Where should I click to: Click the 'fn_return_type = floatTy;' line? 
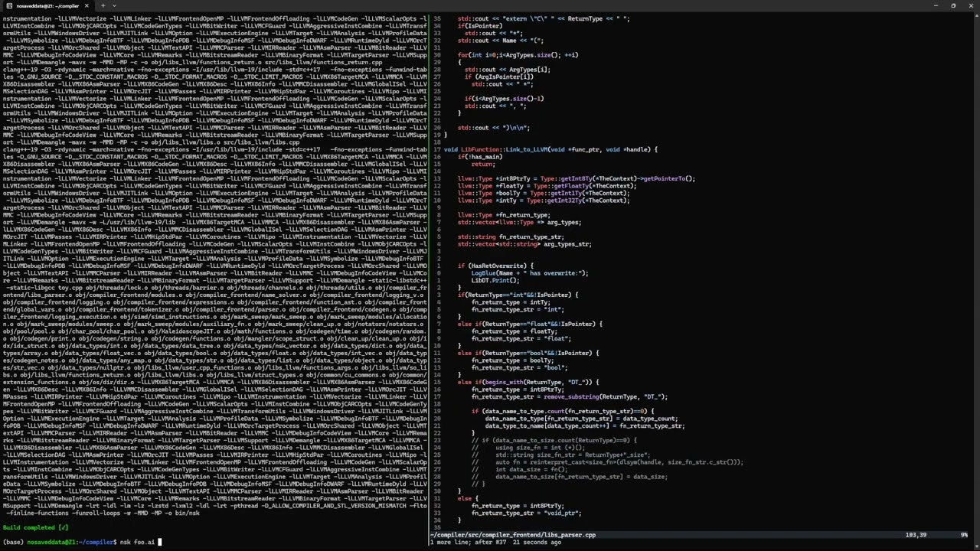(513, 331)
